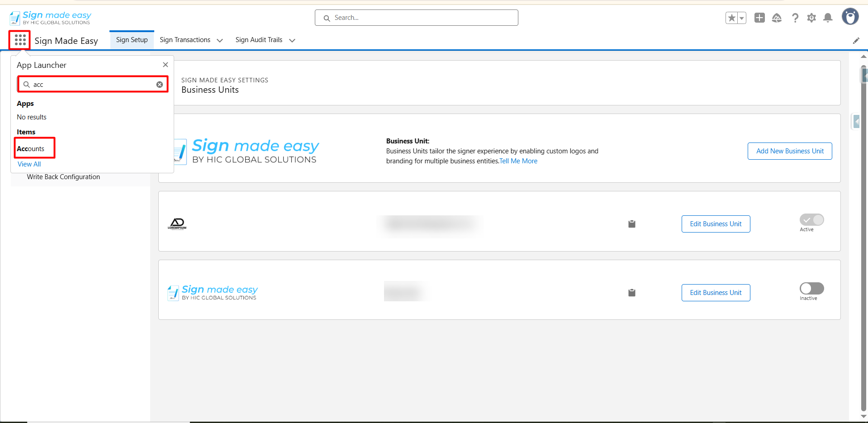
Task: Select Accounts from App Launcher results
Action: 31,149
